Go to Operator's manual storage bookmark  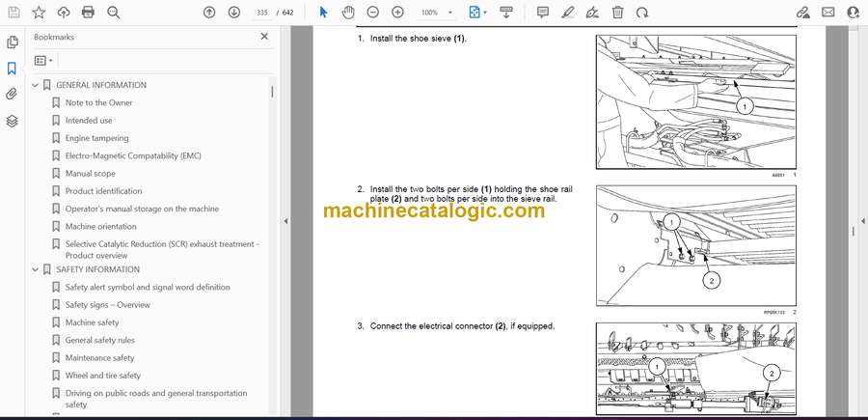(x=143, y=209)
